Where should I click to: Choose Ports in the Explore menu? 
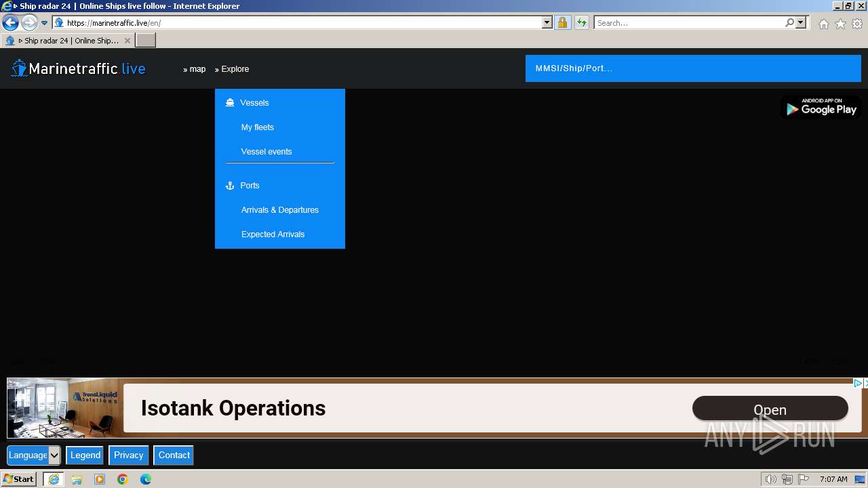(x=250, y=186)
